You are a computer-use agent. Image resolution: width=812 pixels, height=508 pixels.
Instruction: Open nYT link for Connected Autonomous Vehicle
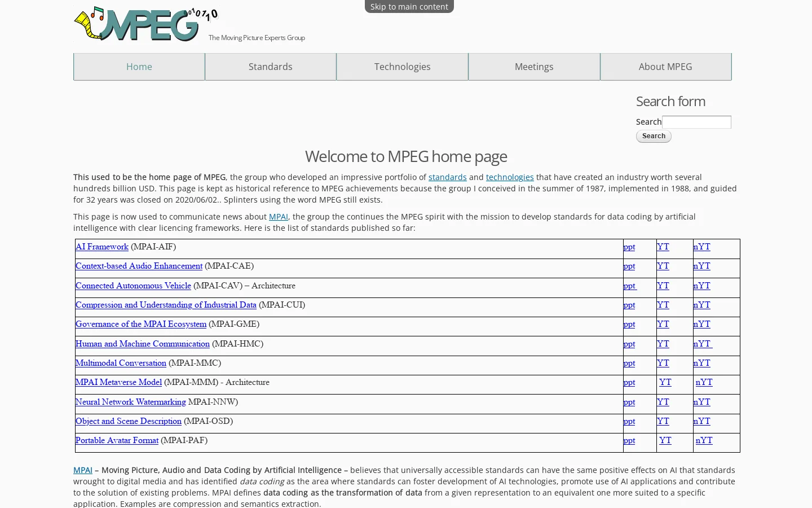pos(702,286)
